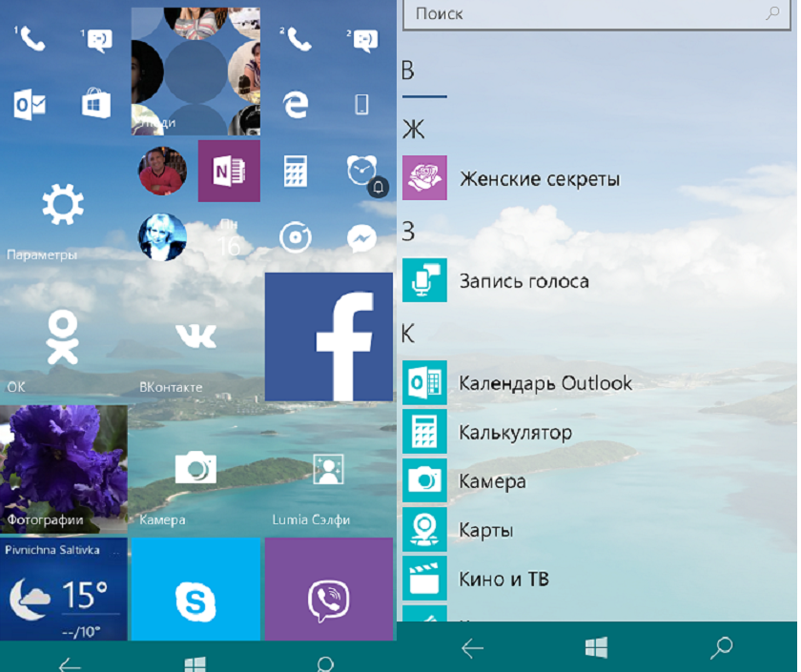The width and height of the screenshot is (801, 672).
Task: Select Запись голоса in app list
Action: (524, 281)
